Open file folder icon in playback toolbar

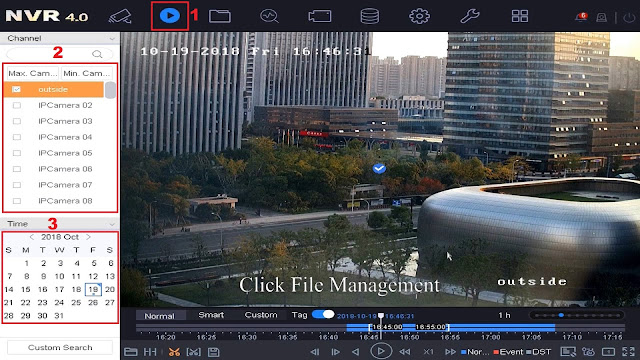(130, 352)
